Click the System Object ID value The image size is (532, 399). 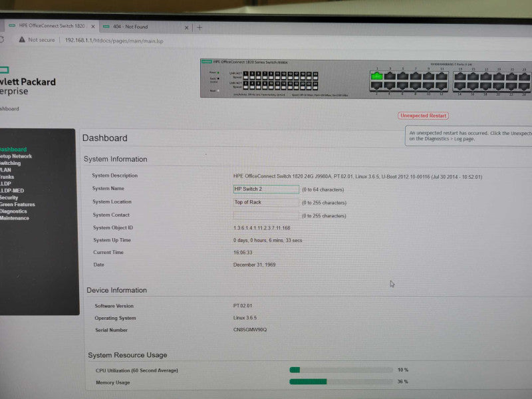pos(261,228)
